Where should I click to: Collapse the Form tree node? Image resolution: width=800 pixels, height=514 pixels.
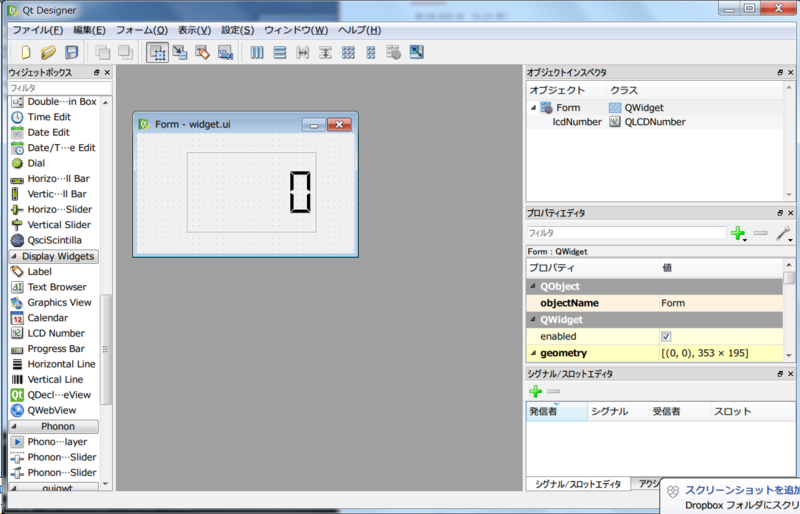[534, 108]
